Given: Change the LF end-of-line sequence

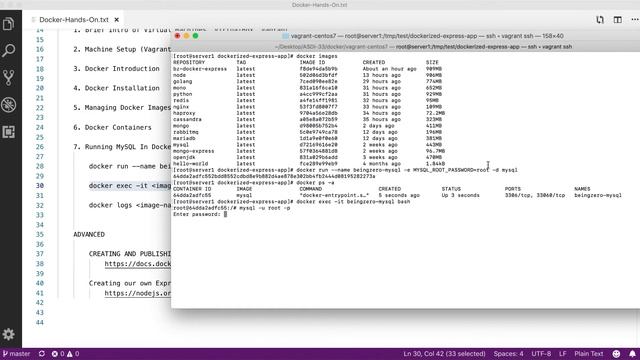Looking at the screenshot, I should 562,354.
